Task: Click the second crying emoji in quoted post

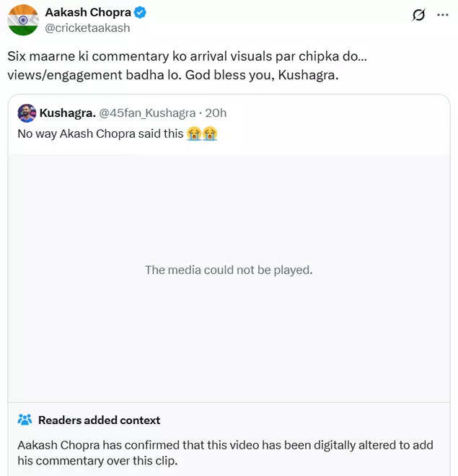Action: tap(210, 134)
